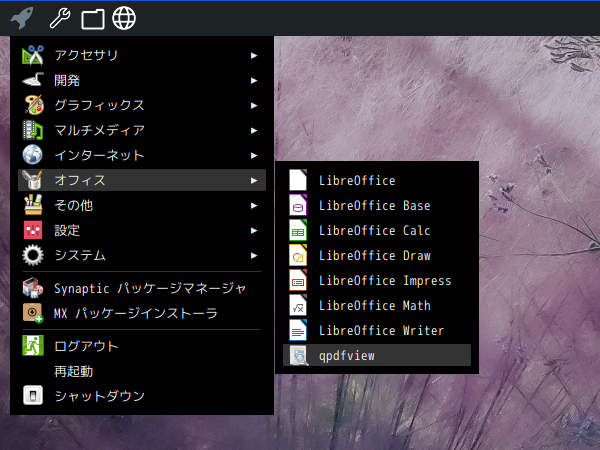Select the システム menu label
600x450 pixels.
pos(80,255)
